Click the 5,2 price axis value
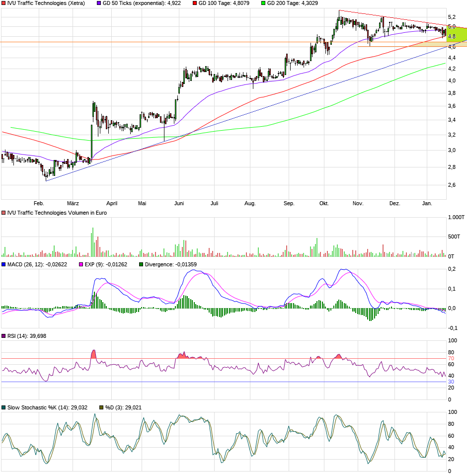The image size is (467, 476). pyautogui.click(x=452, y=17)
